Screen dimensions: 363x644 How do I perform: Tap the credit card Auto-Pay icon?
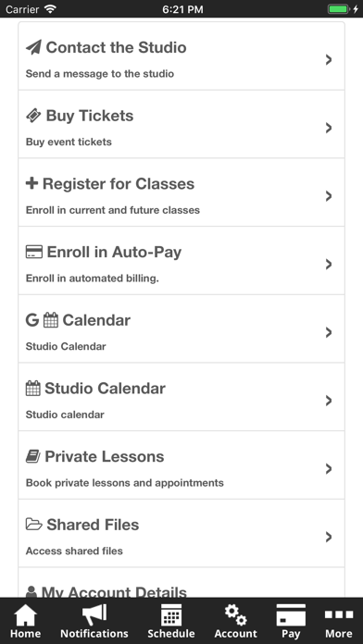point(34,252)
